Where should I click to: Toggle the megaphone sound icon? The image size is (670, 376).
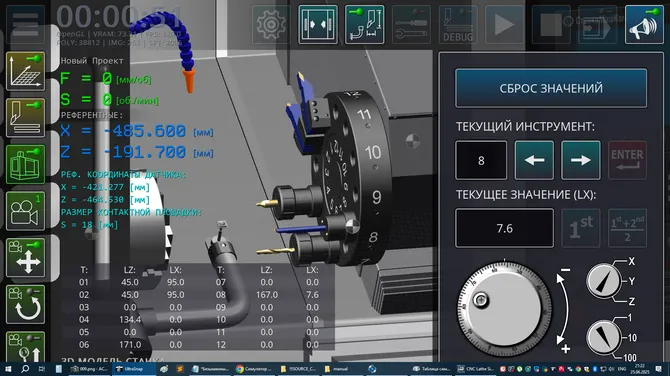pos(644,24)
